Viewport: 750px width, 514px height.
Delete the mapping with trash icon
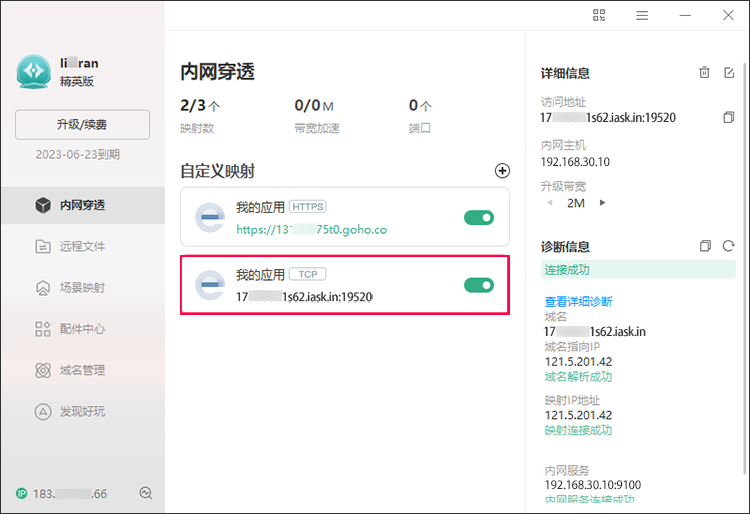coord(704,72)
